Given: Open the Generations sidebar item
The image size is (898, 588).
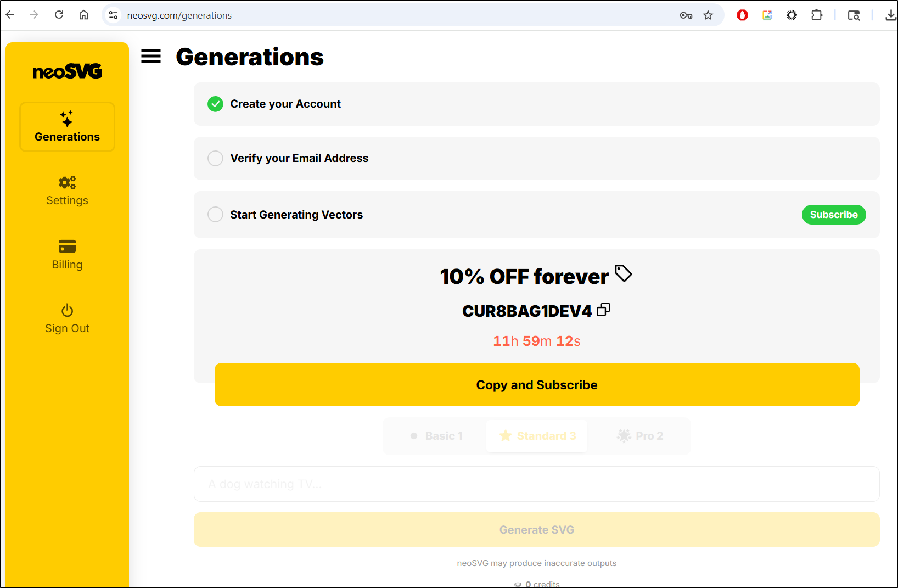Looking at the screenshot, I should 67,127.
